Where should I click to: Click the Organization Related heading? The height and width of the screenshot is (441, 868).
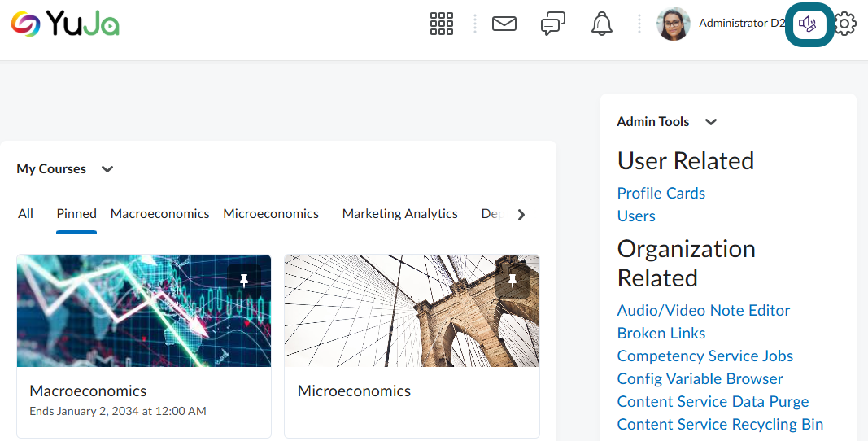click(687, 263)
